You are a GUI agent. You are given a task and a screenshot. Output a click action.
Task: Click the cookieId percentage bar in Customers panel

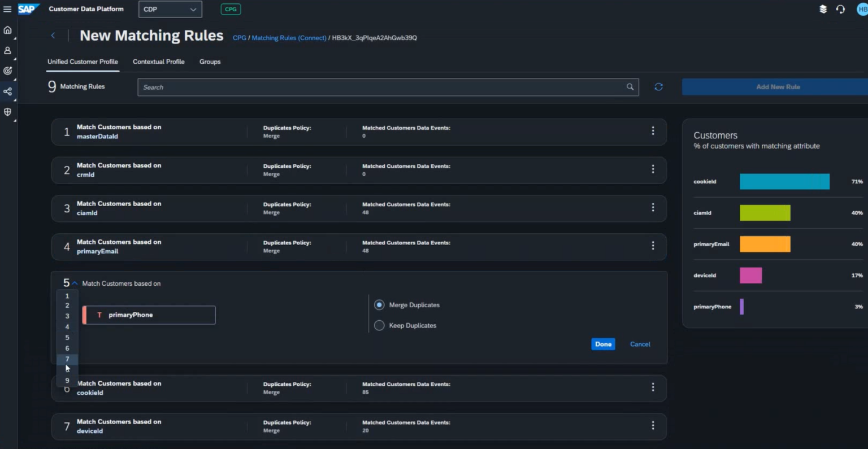[784, 181]
